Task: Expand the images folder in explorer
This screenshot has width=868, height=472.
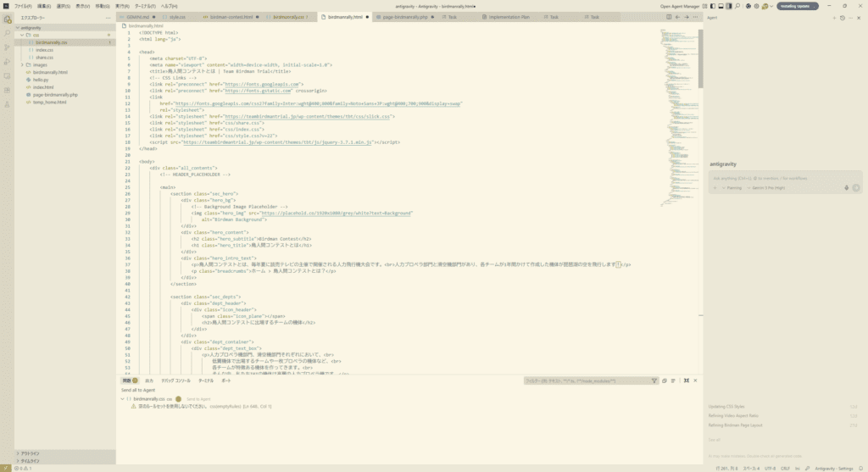Action: (23, 64)
